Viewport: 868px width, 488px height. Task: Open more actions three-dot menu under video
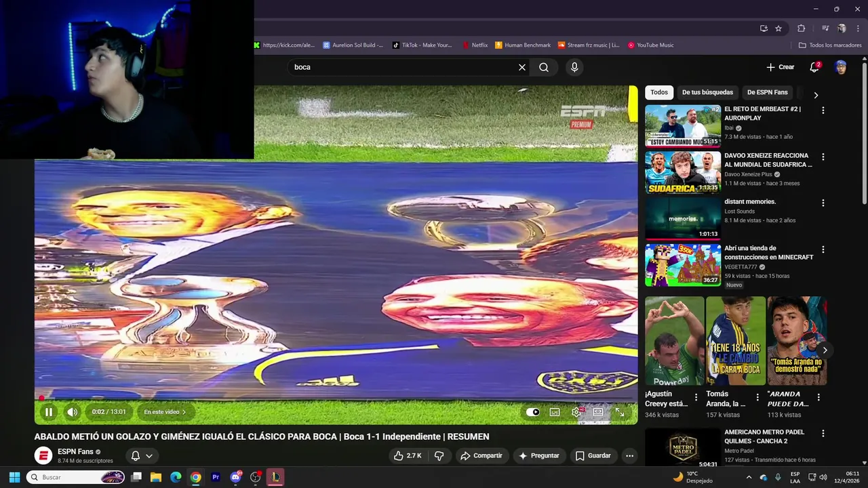coord(629,455)
